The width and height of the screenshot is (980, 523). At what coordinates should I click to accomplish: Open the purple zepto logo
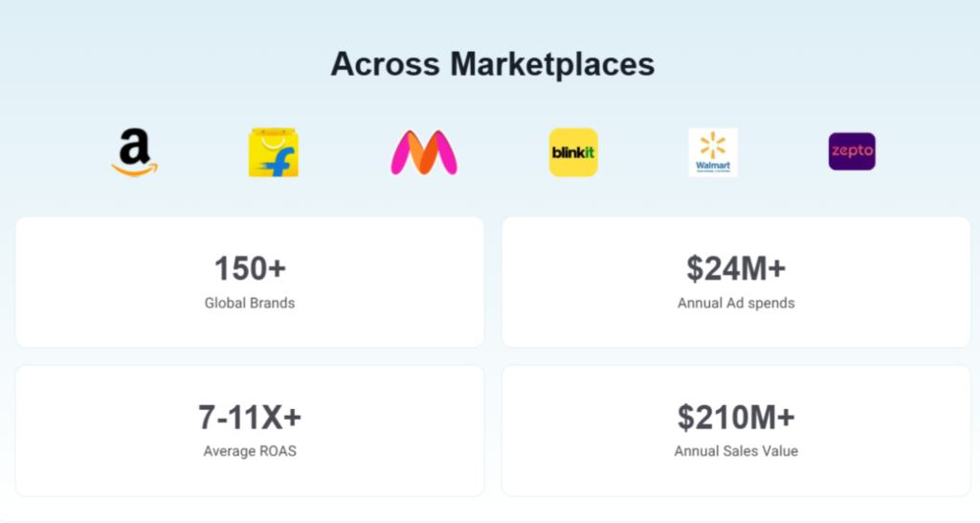pyautogui.click(x=852, y=151)
